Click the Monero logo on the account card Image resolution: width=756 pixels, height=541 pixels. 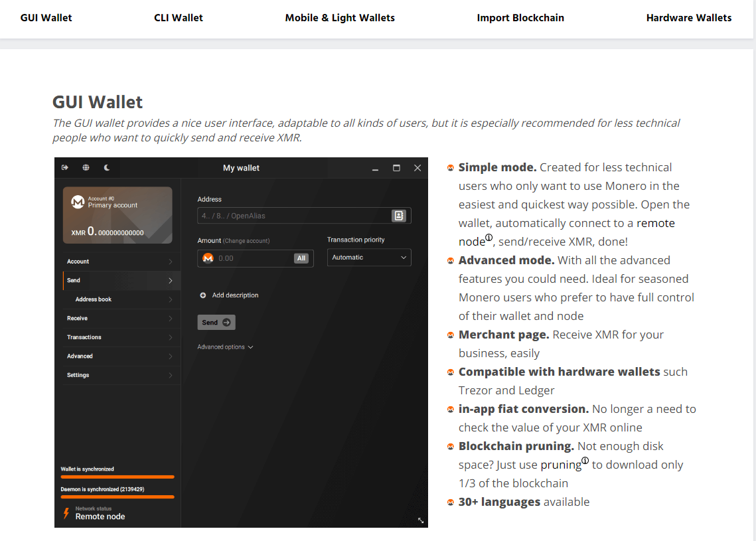[78, 202]
